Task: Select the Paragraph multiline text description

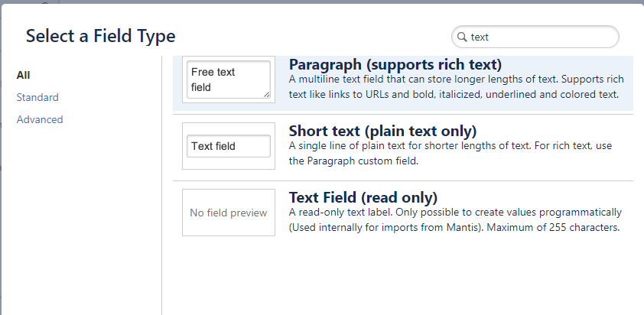Action: tap(456, 86)
